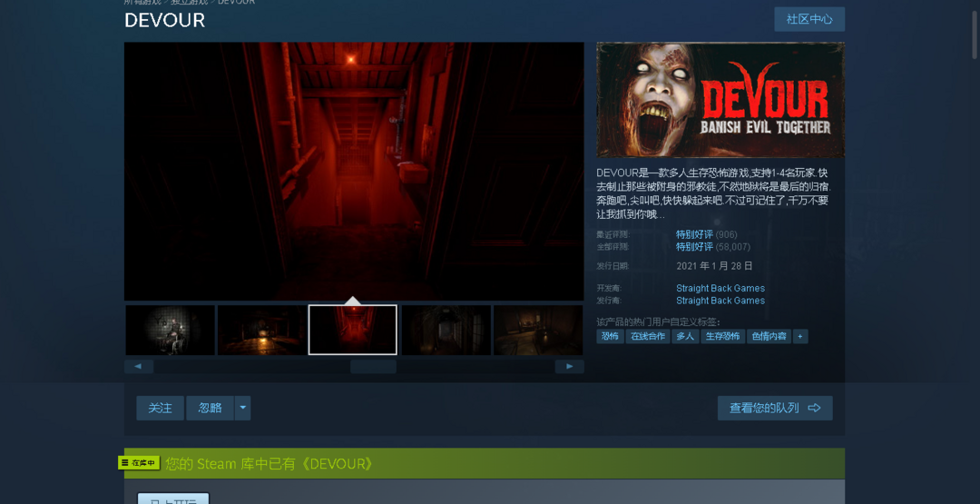Open the 社区中心 Community Hub
Screen dimensions: 980x504
point(808,19)
